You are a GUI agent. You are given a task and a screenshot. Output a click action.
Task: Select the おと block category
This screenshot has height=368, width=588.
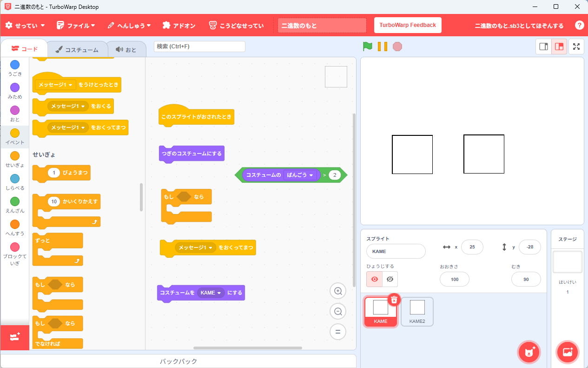click(15, 114)
